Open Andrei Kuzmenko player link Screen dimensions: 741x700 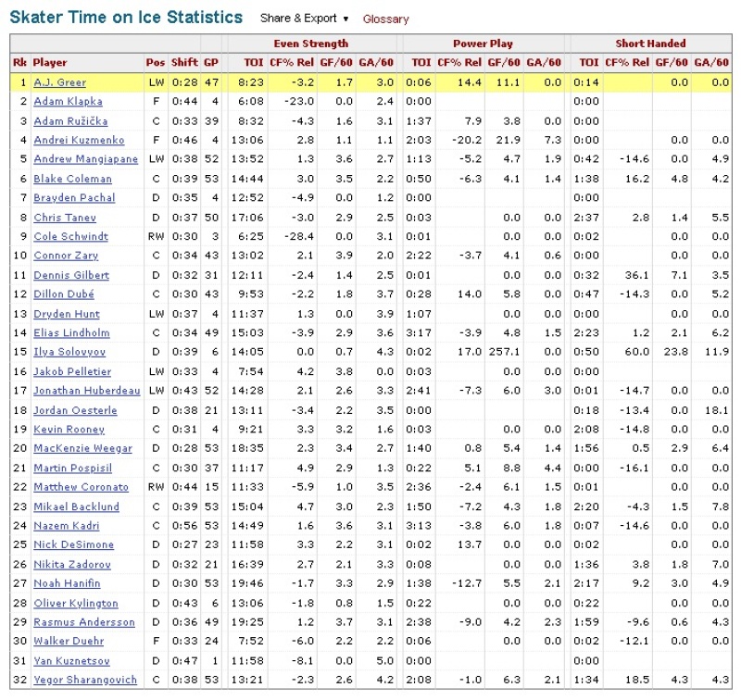(x=79, y=140)
